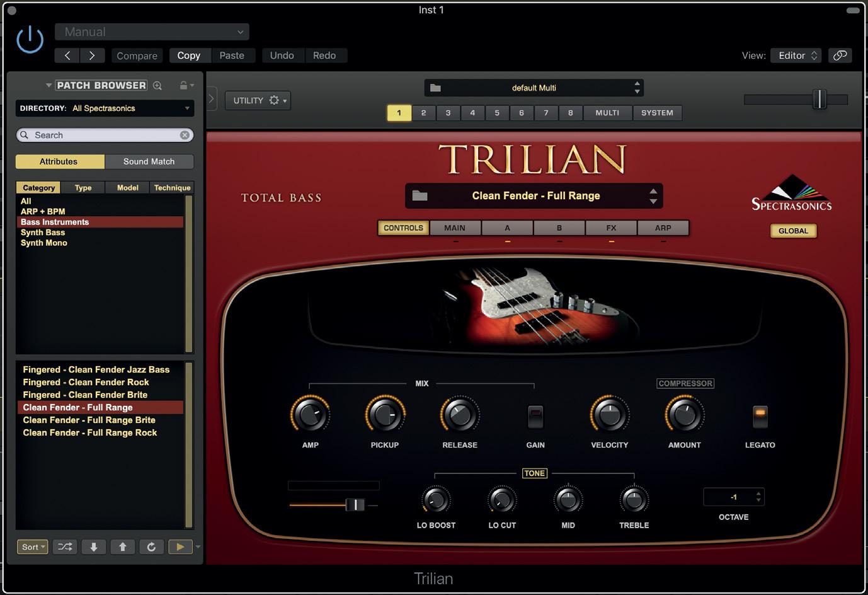This screenshot has width=868, height=595.
Task: Click into the patch Search field
Action: tap(106, 135)
